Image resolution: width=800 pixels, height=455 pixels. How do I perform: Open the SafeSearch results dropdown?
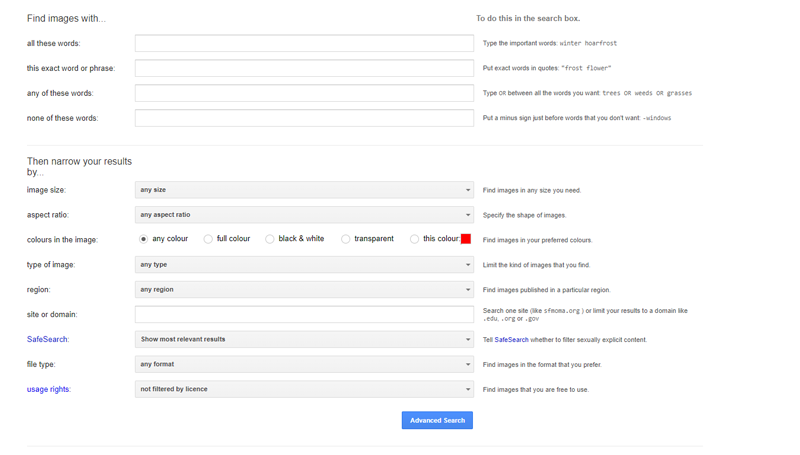tap(304, 339)
